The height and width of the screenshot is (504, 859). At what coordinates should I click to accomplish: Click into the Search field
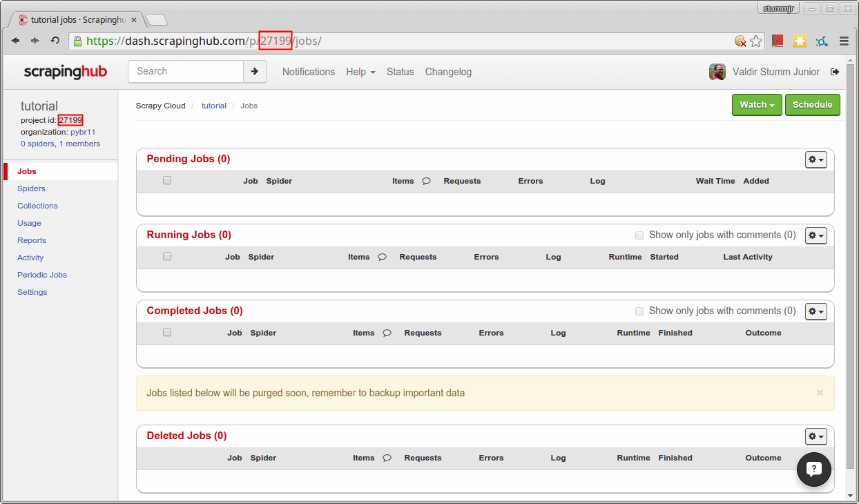186,71
